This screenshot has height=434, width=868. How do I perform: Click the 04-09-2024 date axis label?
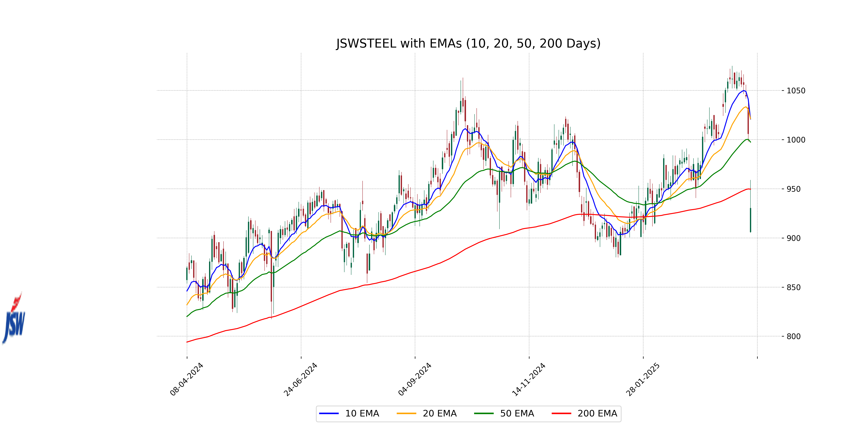(415, 379)
